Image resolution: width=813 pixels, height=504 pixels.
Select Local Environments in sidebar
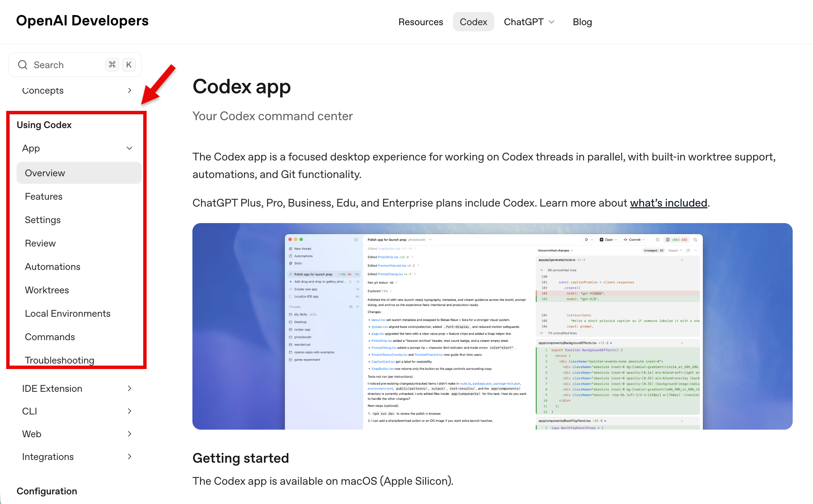pos(68,314)
